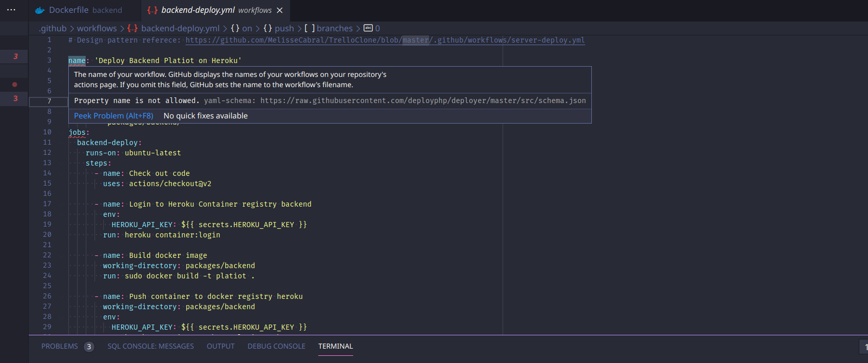Open the .github breadcrumb folder dropdown
Viewport: 868px width, 363px height.
53,28
